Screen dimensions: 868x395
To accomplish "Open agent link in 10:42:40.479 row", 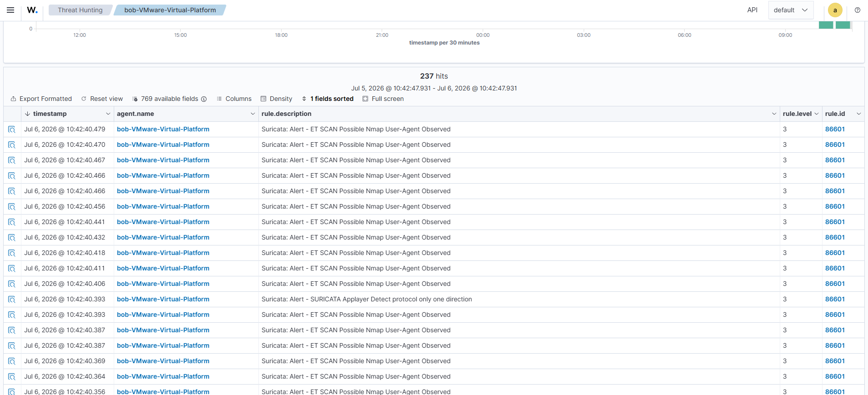I will 163,129.
